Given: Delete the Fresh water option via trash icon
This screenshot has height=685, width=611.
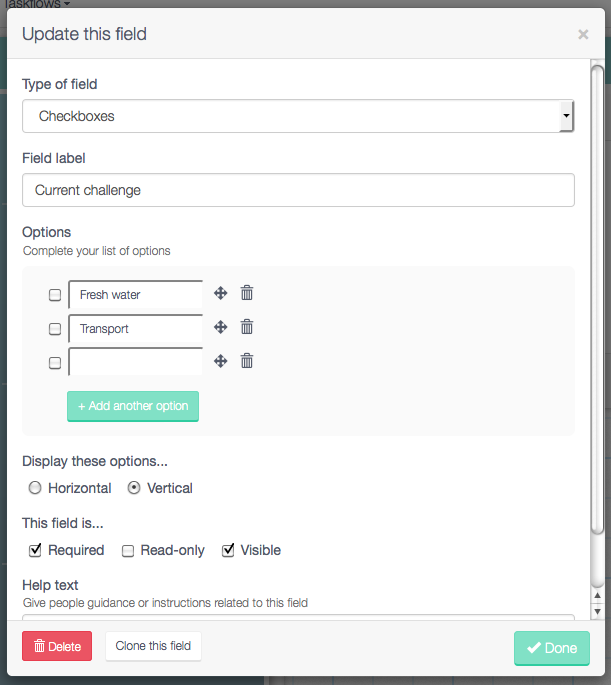Looking at the screenshot, I should click(x=247, y=293).
